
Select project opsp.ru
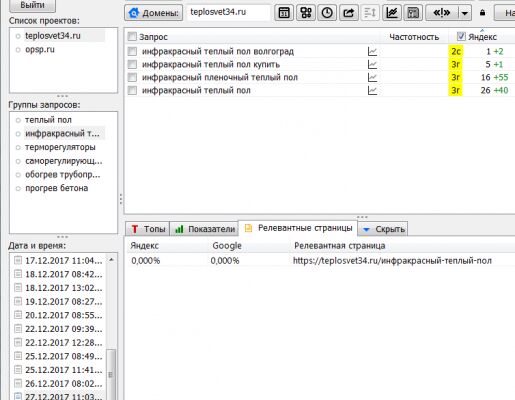pos(40,50)
